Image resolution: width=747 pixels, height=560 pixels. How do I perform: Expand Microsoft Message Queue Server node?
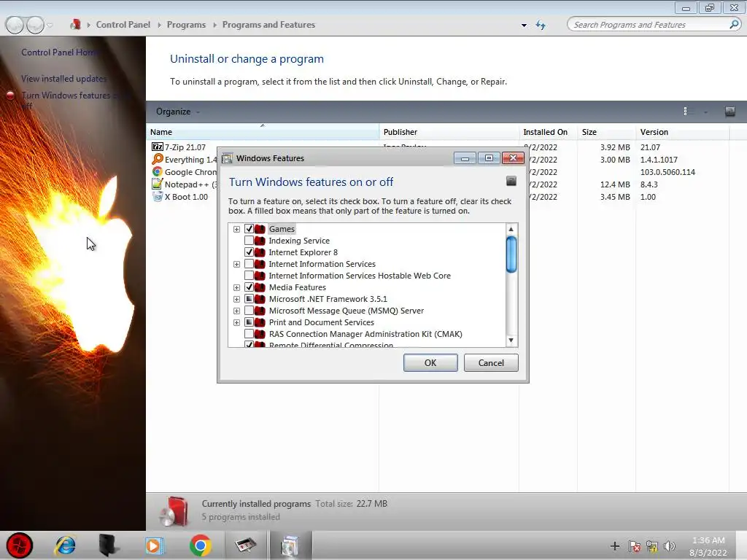click(236, 311)
